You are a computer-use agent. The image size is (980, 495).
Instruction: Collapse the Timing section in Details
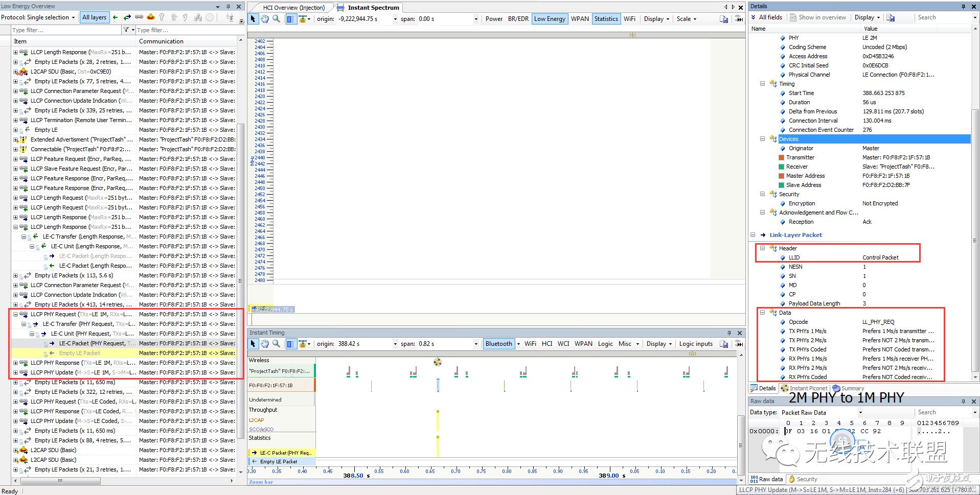click(x=762, y=84)
